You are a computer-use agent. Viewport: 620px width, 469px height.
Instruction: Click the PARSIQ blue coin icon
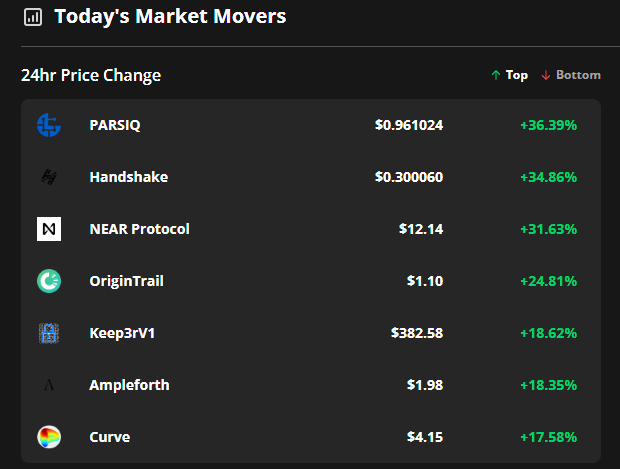tap(49, 125)
